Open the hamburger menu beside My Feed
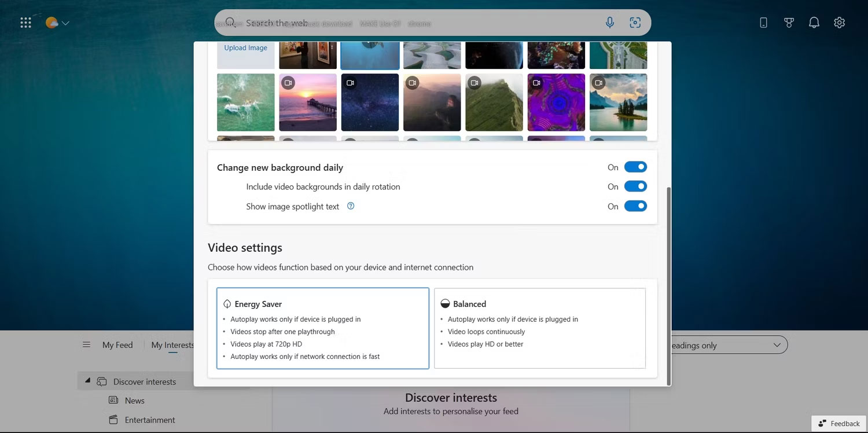Image resolution: width=868 pixels, height=433 pixels. point(86,345)
